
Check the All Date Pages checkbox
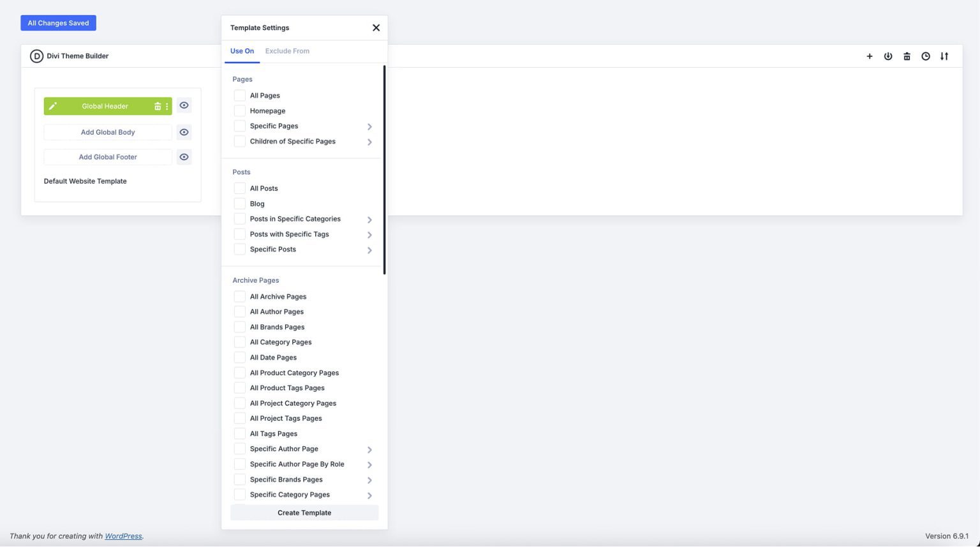point(239,357)
